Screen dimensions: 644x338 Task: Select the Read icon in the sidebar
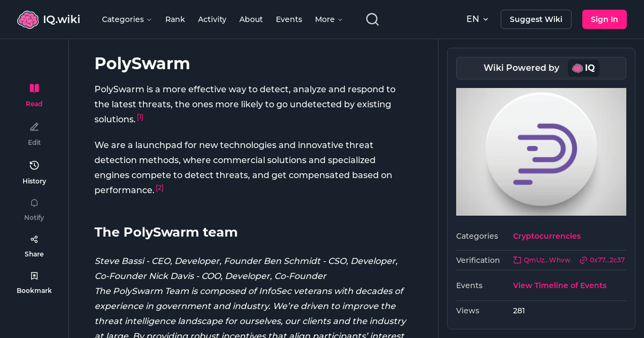coord(34,87)
